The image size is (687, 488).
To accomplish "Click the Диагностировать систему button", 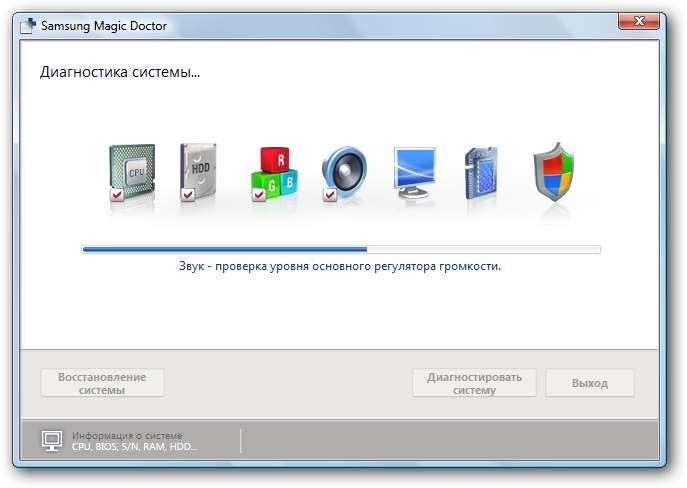I will [x=474, y=383].
